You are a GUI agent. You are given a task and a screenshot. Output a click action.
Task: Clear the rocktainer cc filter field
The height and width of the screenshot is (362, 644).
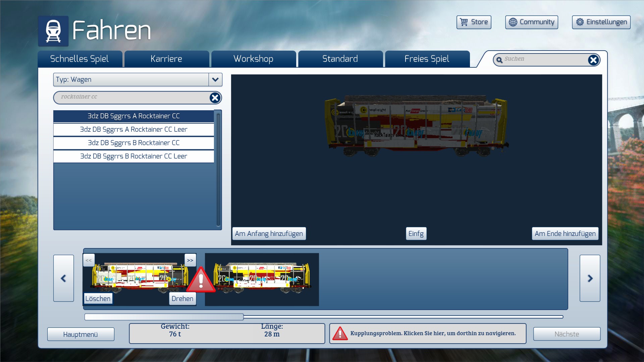[215, 98]
